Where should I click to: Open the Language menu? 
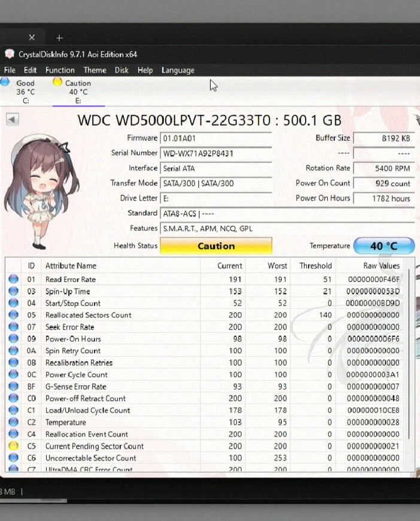tap(178, 70)
